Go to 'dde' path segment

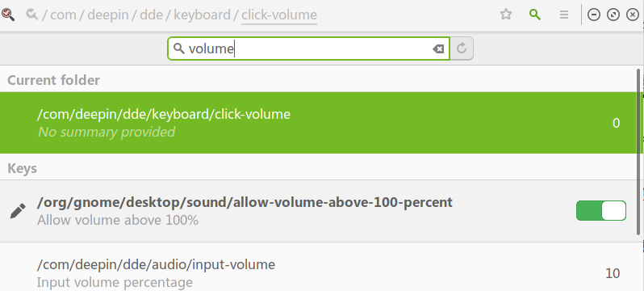point(150,15)
